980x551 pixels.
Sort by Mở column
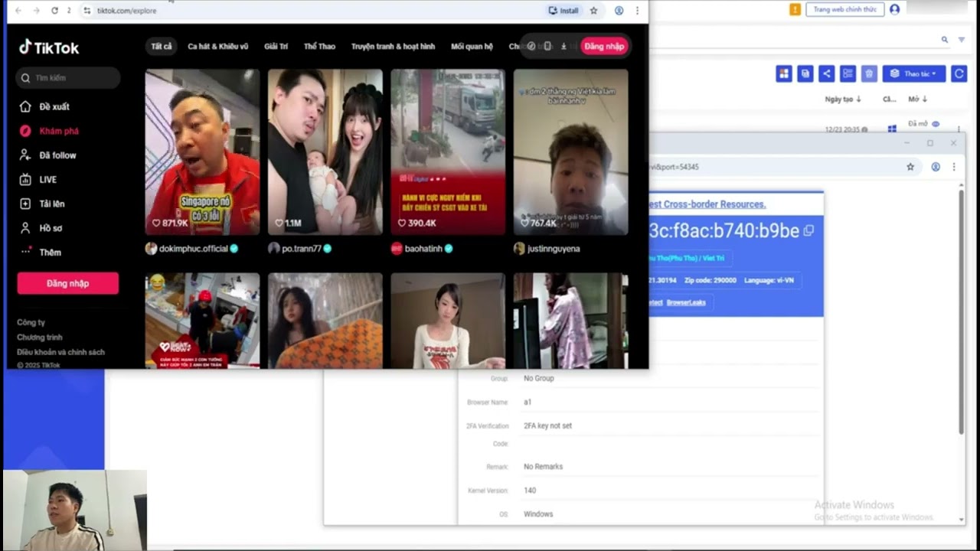[917, 99]
